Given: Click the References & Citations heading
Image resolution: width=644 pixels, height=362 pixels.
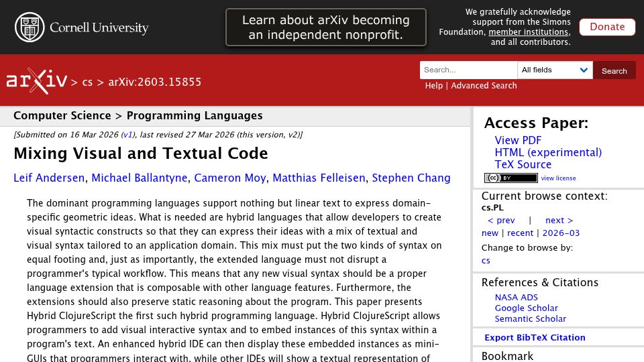Looking at the screenshot, I should tap(539, 282).
